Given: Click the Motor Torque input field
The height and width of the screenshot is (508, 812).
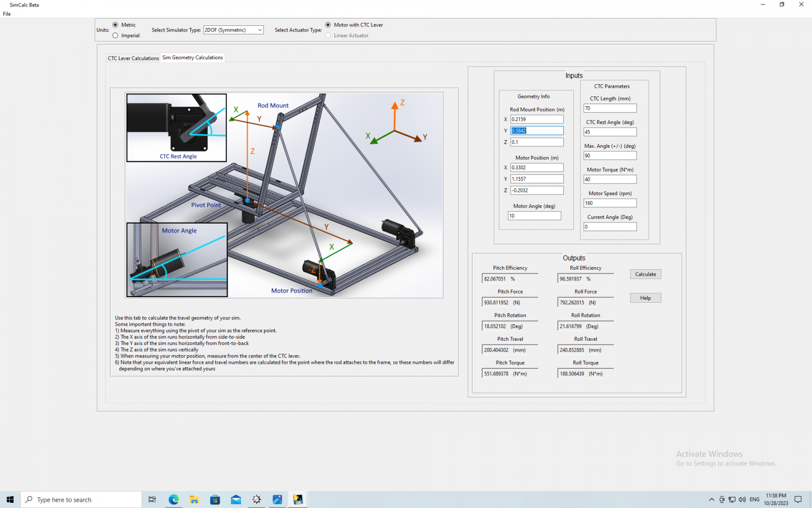Looking at the screenshot, I should pyautogui.click(x=610, y=179).
